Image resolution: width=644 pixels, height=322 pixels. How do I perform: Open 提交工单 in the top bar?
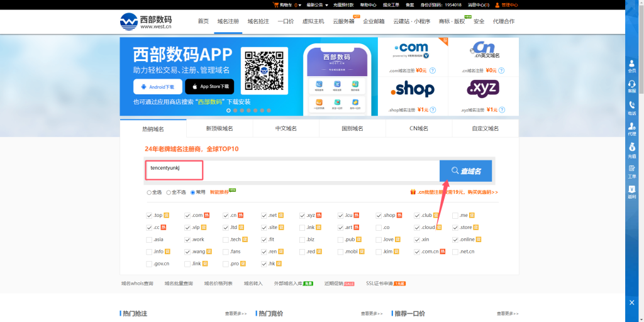(391, 5)
